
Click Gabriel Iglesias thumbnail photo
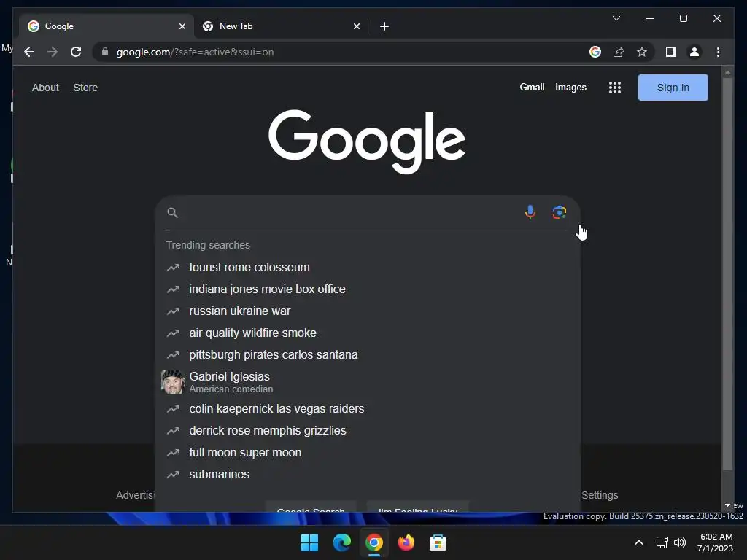tap(172, 382)
